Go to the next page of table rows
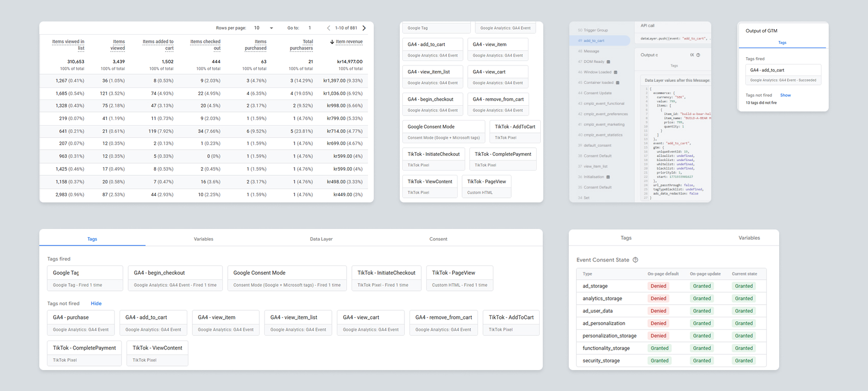 point(364,28)
